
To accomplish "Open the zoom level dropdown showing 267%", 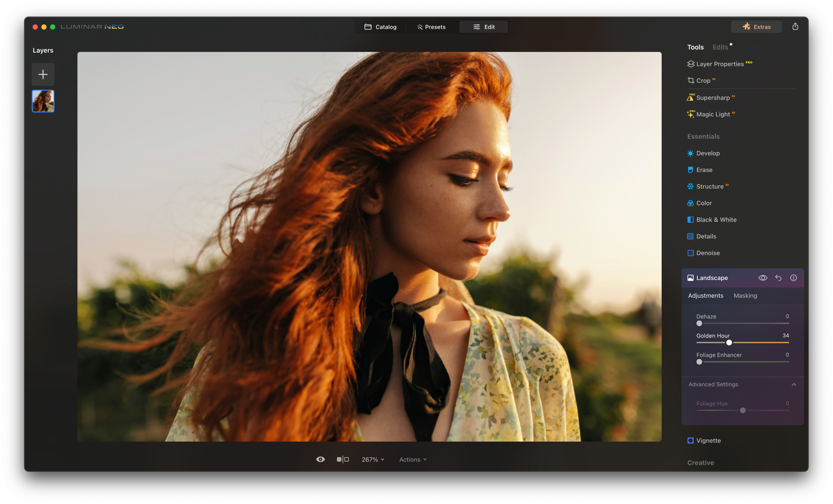I will (372, 459).
